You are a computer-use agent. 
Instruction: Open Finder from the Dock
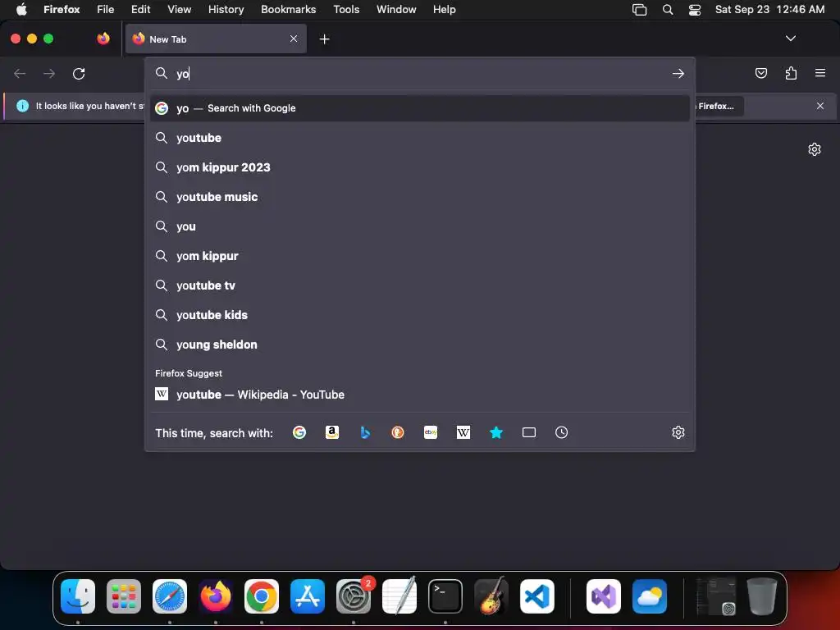coord(78,596)
